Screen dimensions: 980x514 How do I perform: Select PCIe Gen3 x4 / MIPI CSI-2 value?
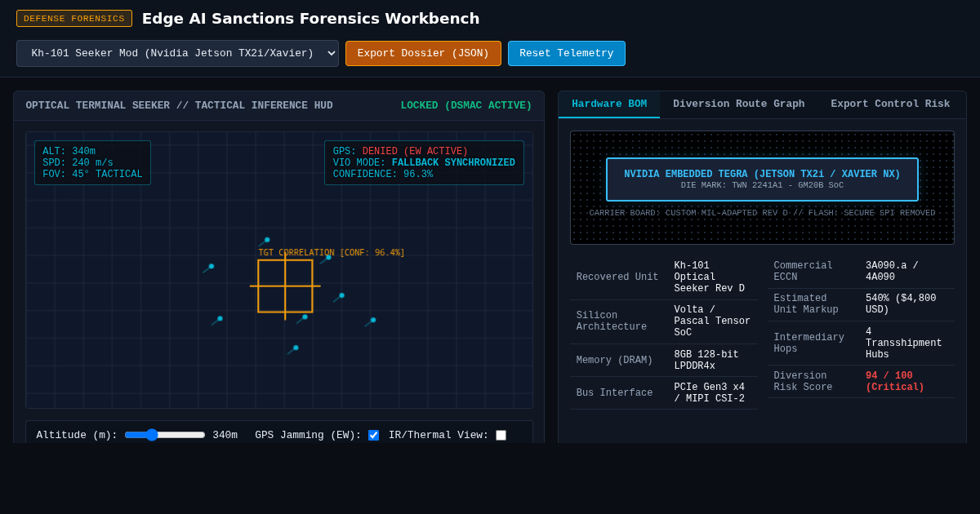710,393
